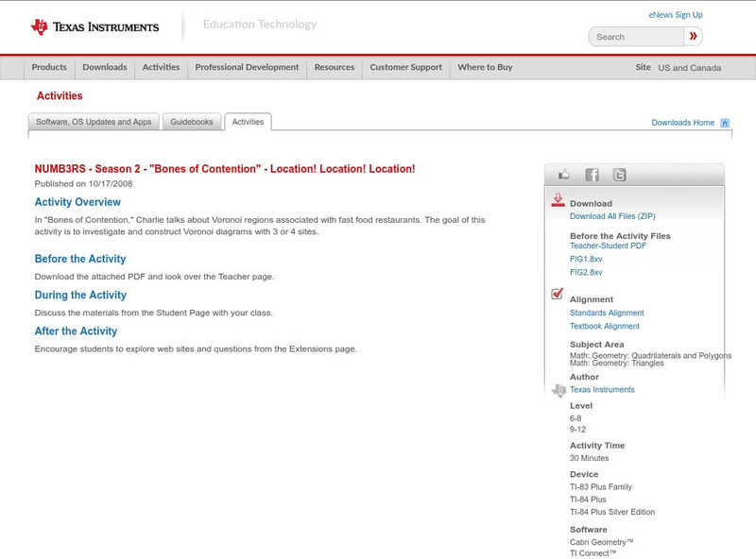The width and height of the screenshot is (756, 559).
Task: Open the Downloads menu
Action: (105, 67)
